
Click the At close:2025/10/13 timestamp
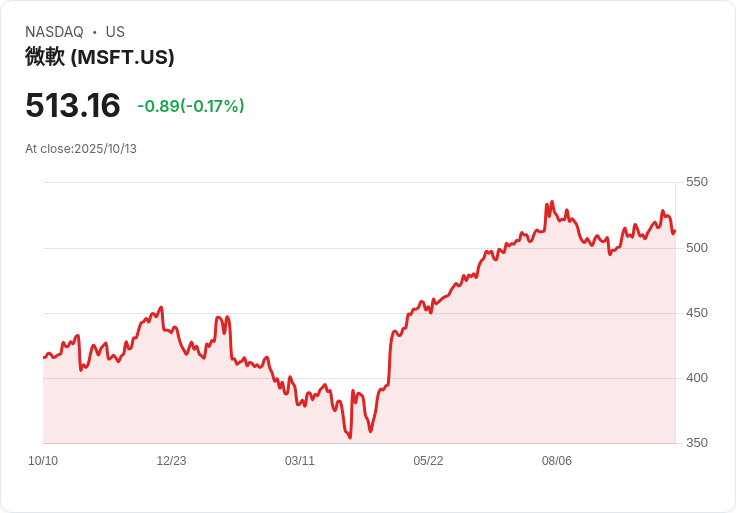[81, 149]
